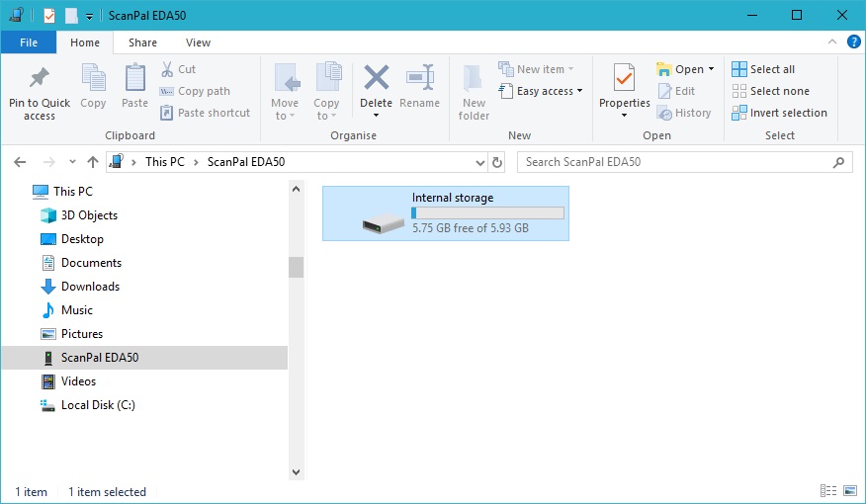This screenshot has width=866, height=504.
Task: Click Invert selection
Action: point(779,113)
